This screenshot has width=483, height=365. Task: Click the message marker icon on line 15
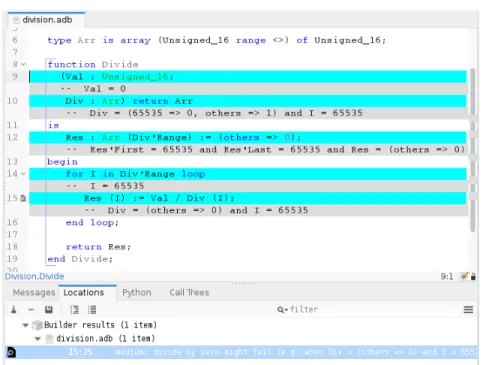tap(23, 198)
